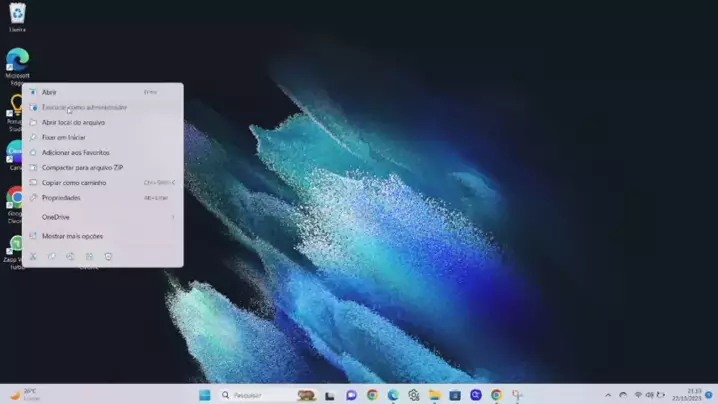Click the Delete (trash) icon in context menu
Screen dimensions: 718x404
(108, 256)
